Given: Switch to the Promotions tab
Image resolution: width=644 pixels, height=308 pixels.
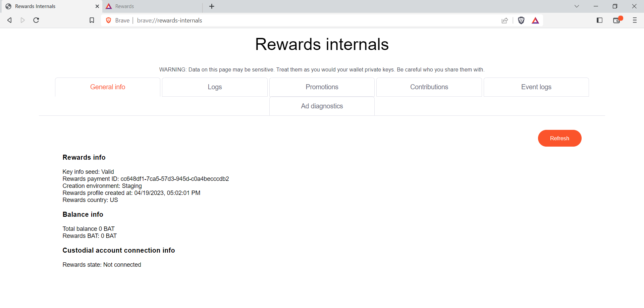Looking at the screenshot, I should click(322, 87).
